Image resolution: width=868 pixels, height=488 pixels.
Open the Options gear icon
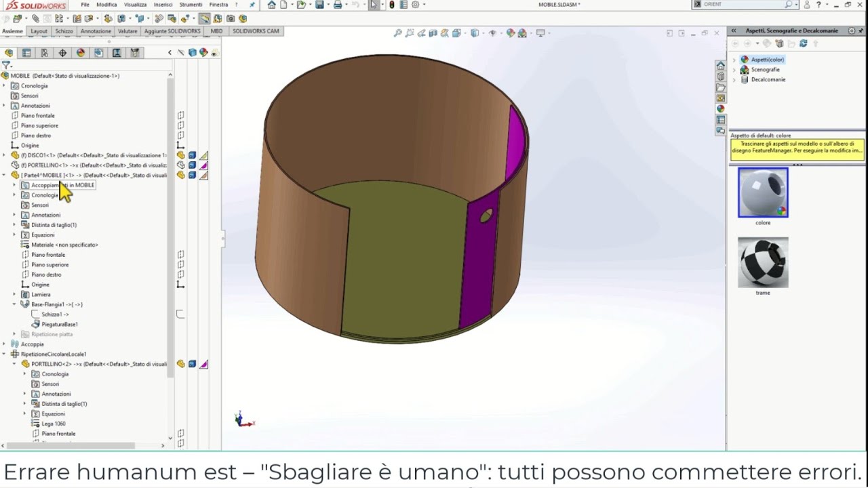(x=415, y=5)
